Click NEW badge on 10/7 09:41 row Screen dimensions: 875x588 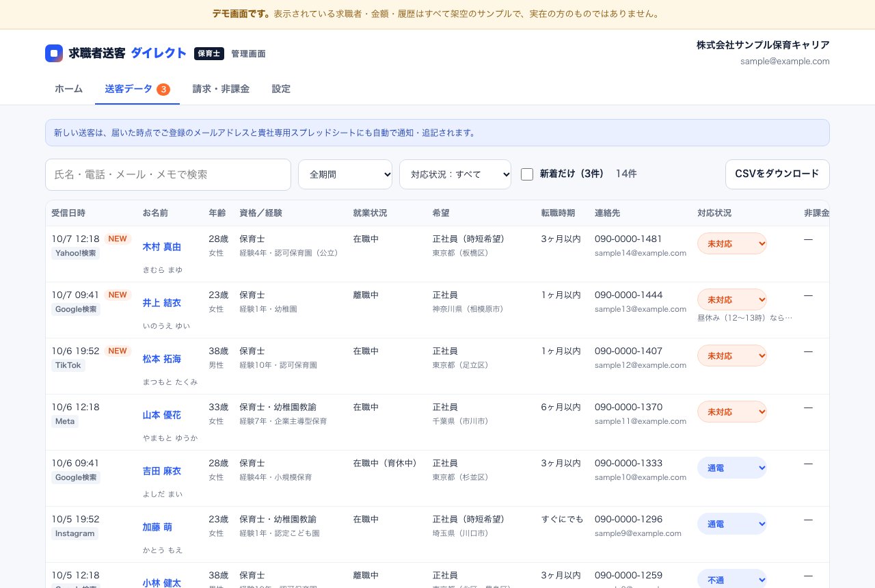(118, 295)
